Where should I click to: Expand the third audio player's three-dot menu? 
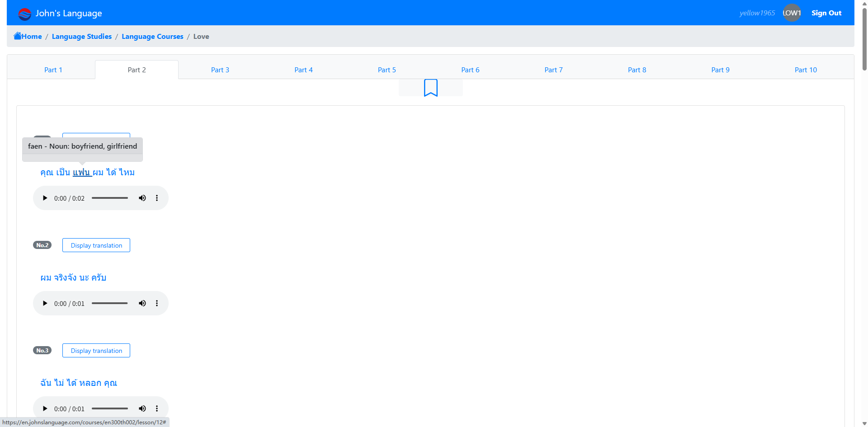click(157, 408)
